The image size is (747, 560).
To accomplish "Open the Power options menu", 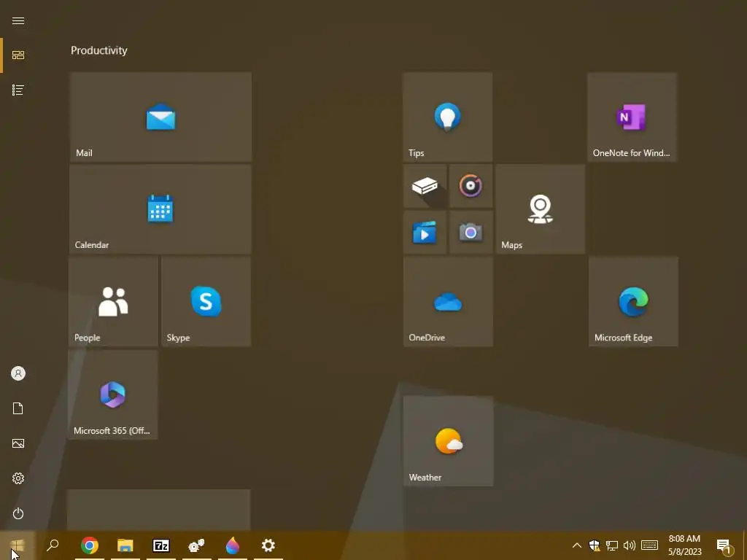I will (x=18, y=513).
